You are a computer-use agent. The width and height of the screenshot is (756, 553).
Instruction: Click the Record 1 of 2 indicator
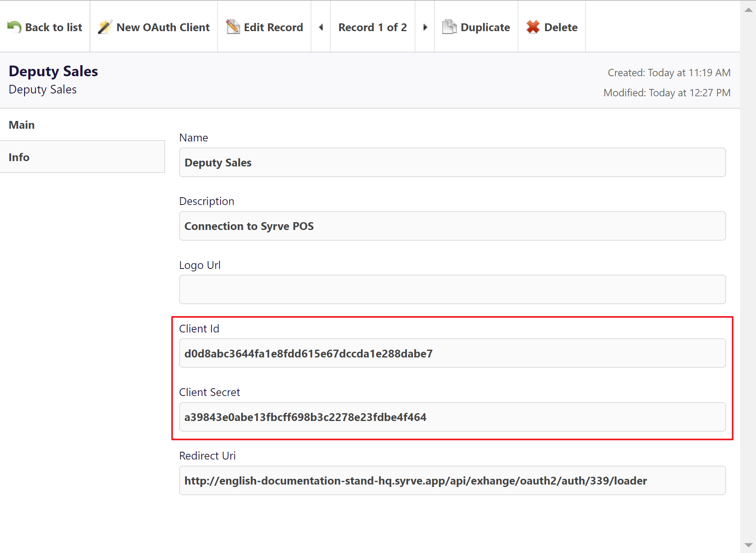tap(372, 27)
